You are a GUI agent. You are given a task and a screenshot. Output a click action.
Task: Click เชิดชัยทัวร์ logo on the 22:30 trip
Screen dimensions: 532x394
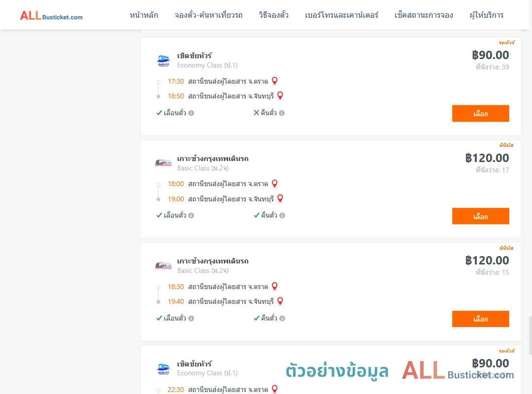(x=163, y=368)
